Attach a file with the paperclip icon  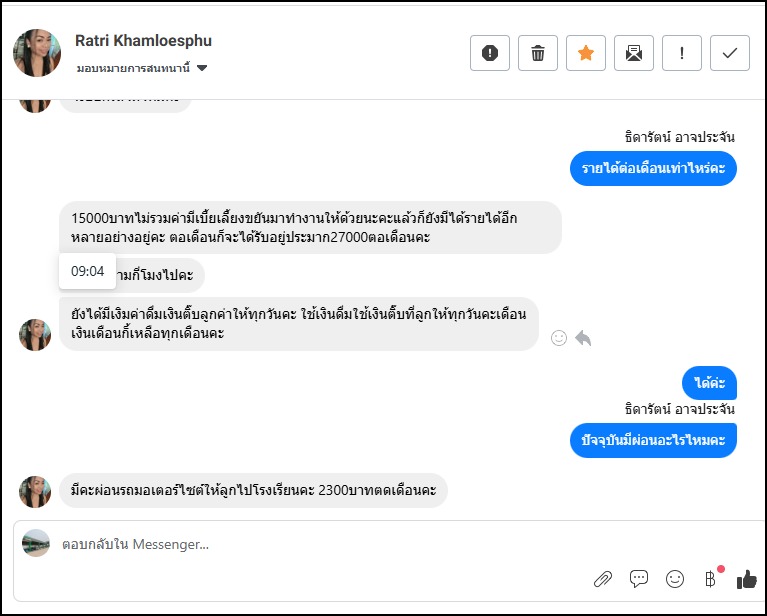(x=603, y=578)
